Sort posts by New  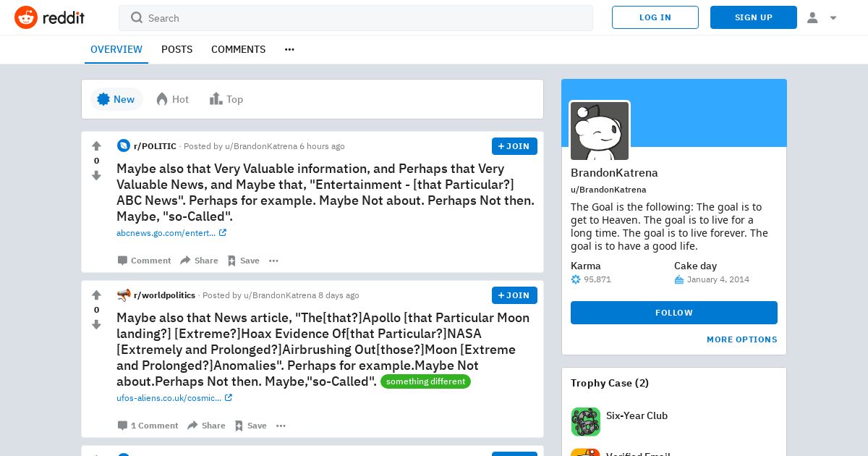coord(116,99)
